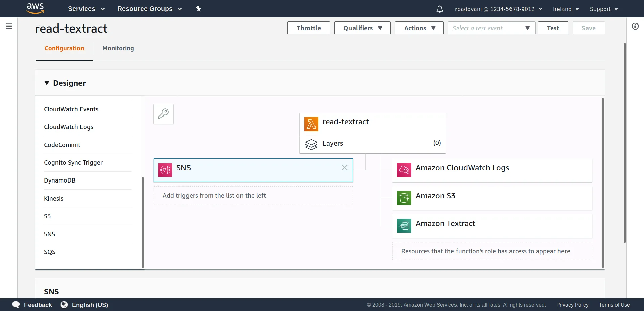Open the Terms of Use link

[x=614, y=305]
